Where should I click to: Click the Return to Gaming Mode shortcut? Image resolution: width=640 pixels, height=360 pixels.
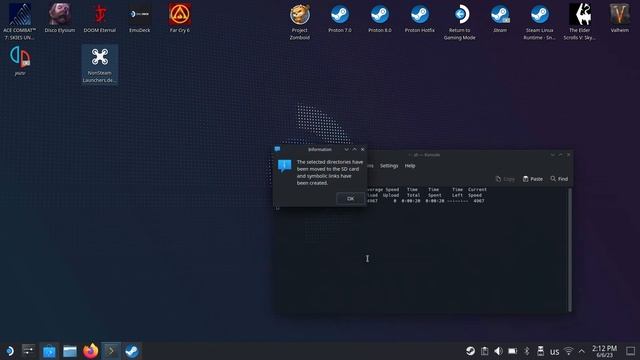point(460,22)
